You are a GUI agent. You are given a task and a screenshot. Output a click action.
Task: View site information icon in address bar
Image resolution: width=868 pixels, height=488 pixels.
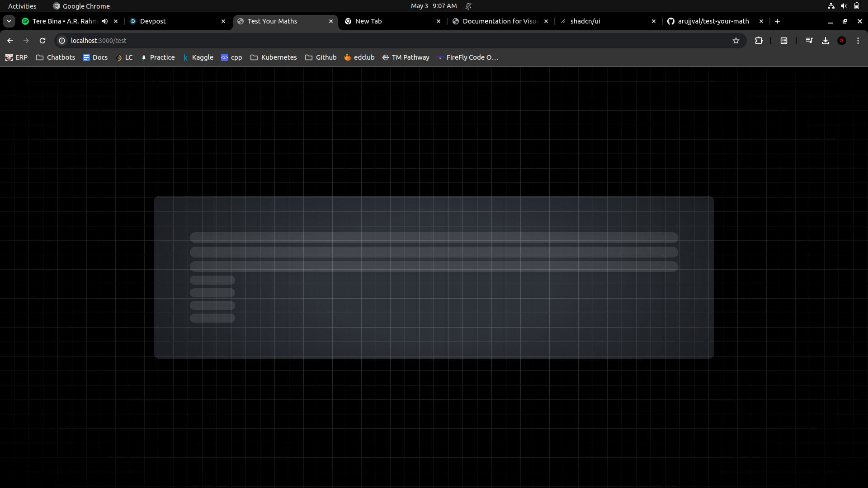[62, 41]
